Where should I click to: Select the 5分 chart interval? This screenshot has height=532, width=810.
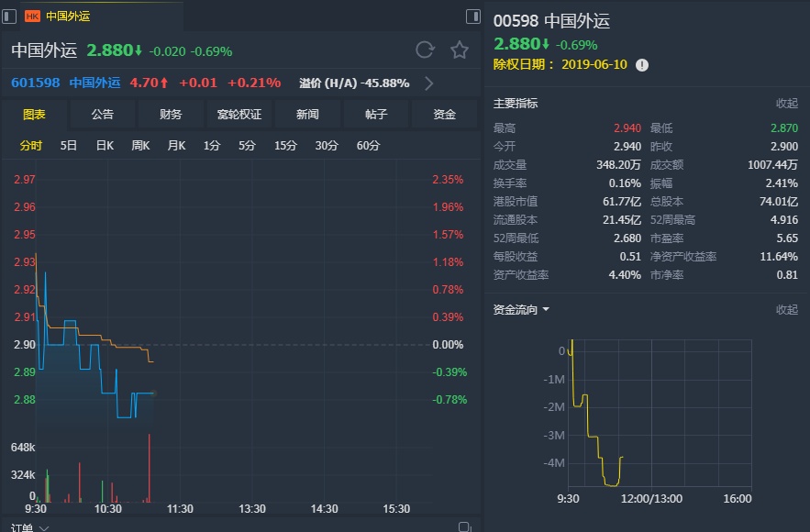pyautogui.click(x=247, y=146)
